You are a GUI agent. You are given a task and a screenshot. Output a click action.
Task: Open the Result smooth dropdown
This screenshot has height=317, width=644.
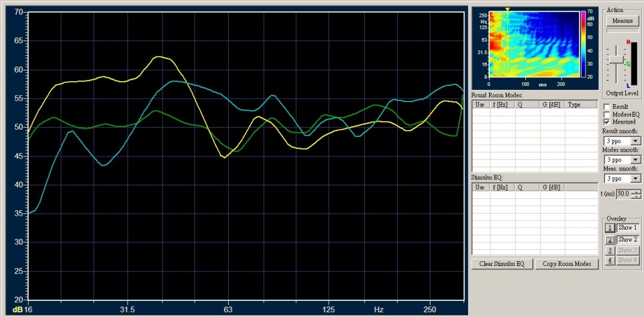pos(635,141)
